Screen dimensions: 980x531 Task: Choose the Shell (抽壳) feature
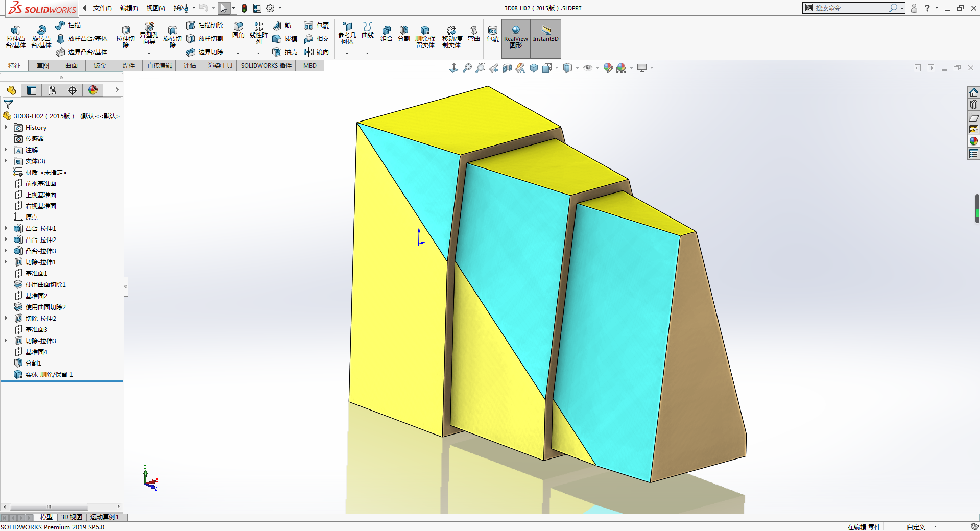285,52
